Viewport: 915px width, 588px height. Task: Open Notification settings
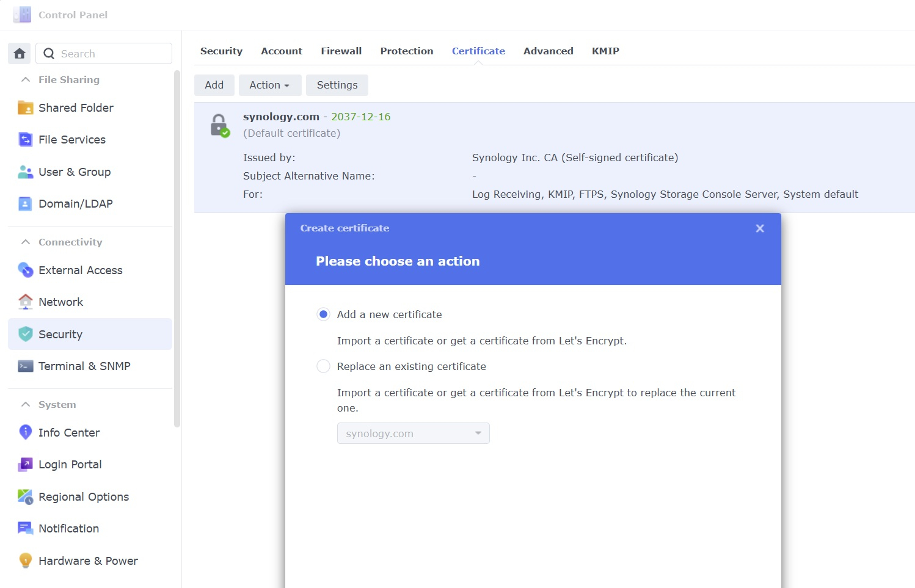point(90,529)
